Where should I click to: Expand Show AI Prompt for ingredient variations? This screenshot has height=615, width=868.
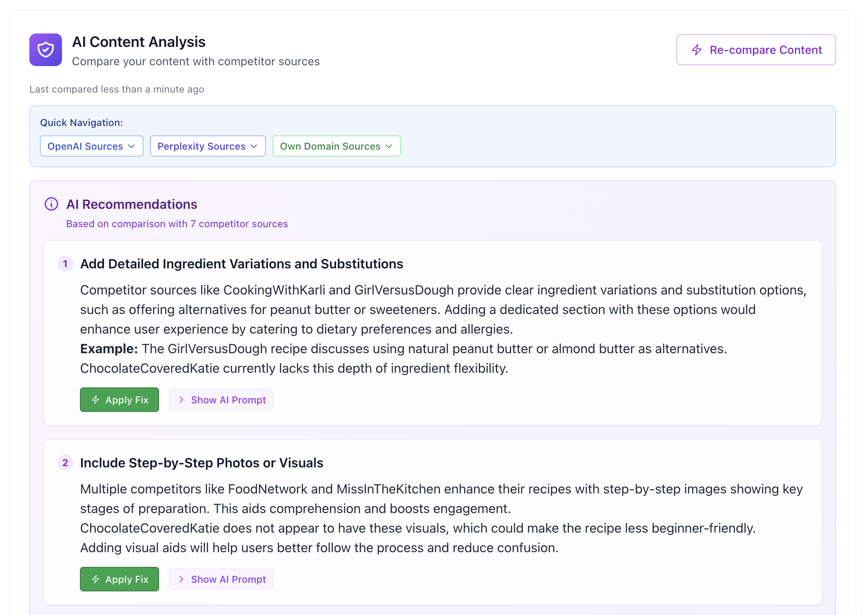tap(221, 400)
